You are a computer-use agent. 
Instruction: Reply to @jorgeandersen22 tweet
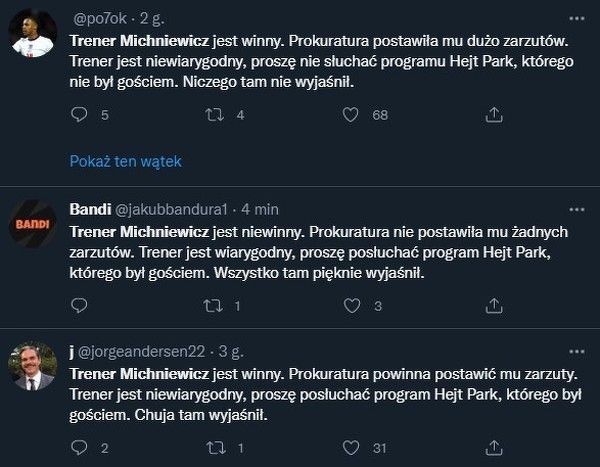(78, 447)
